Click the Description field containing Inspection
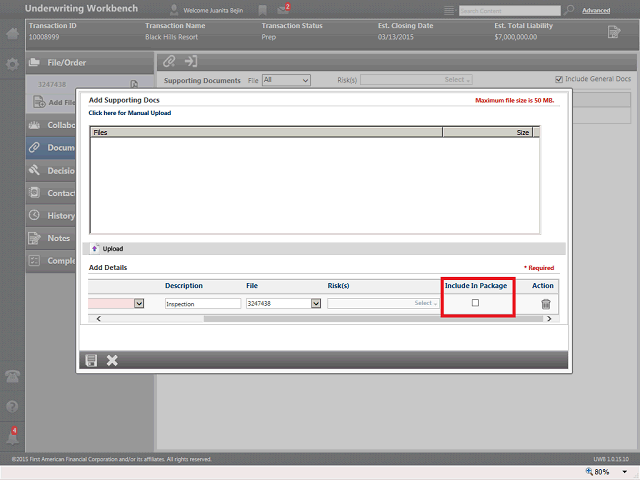Image resolution: width=640 pixels, height=480 pixels. click(203, 304)
